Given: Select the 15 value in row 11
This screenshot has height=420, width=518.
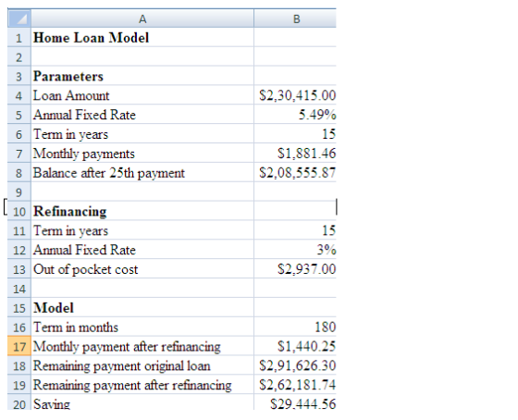Looking at the screenshot, I should point(295,230).
